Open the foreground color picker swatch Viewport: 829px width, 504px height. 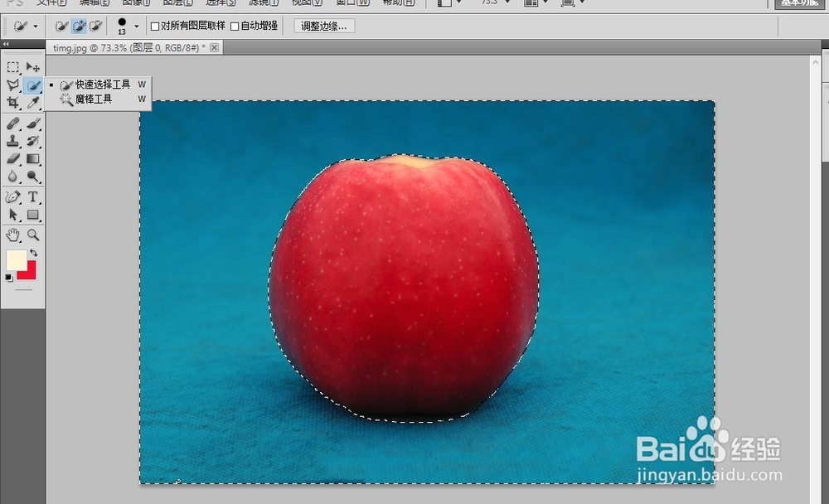17,259
